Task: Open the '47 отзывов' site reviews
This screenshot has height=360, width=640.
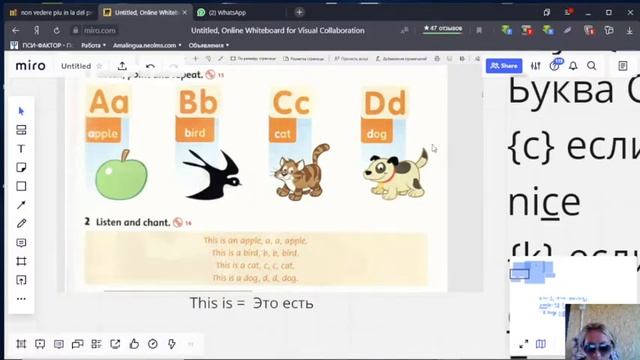Action: click(x=442, y=29)
